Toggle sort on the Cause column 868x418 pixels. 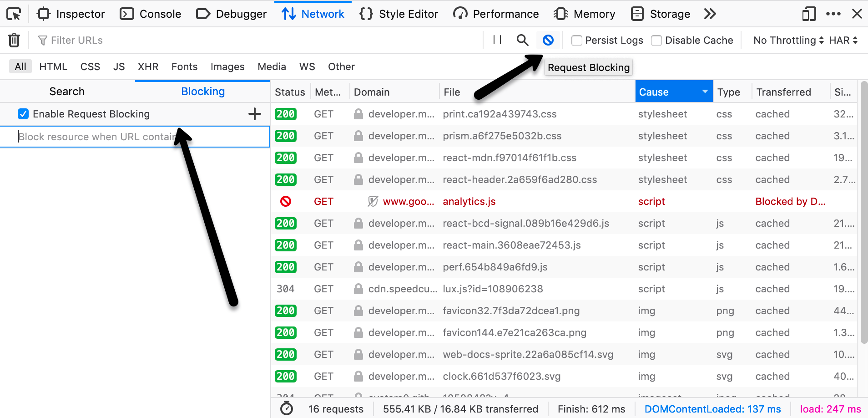point(674,92)
